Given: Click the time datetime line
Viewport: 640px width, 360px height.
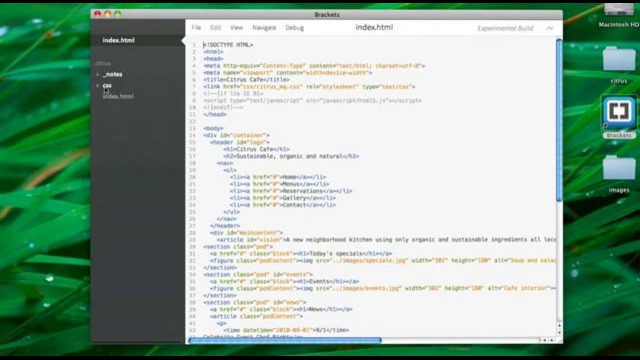Looking at the screenshot, I should click(286, 330).
